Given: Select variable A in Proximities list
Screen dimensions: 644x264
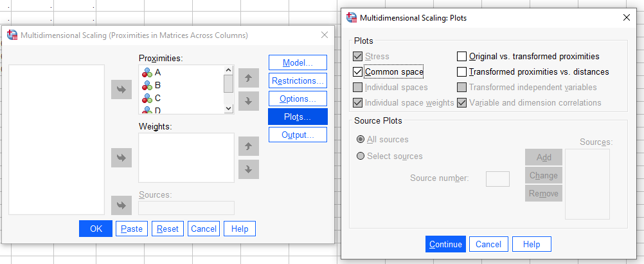Looking at the screenshot, I should [x=158, y=72].
